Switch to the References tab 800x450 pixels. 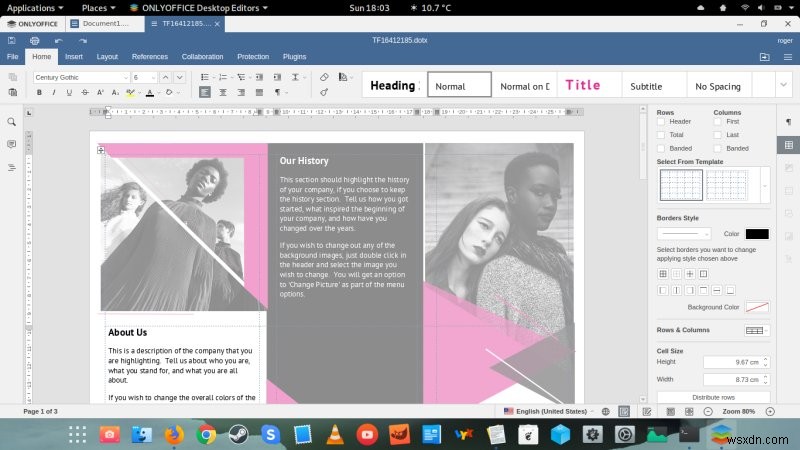coord(149,57)
